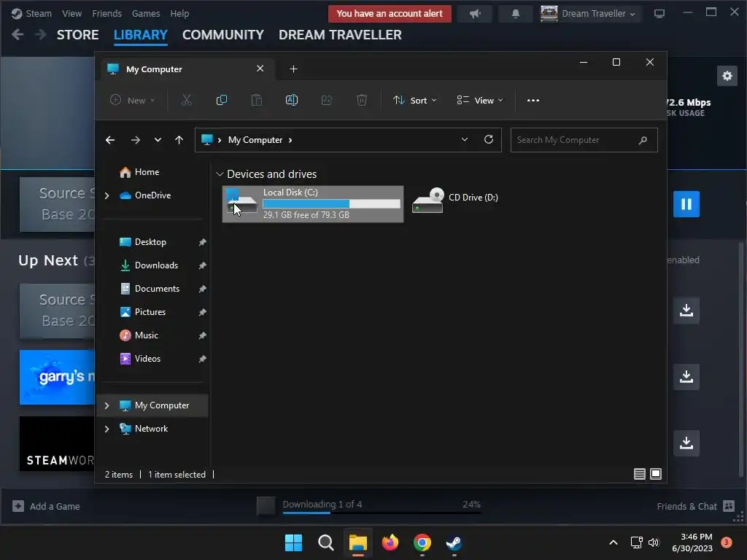Open Windows Start menu
The height and width of the screenshot is (560, 747).
[x=293, y=542]
